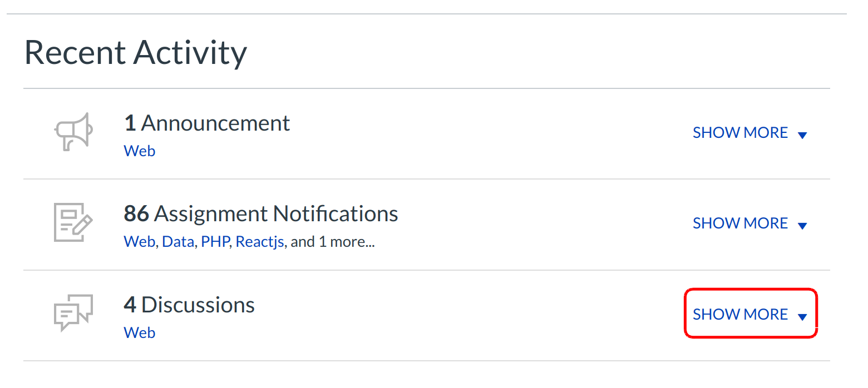
Task: Click the Recent Activity heading
Action: (135, 53)
